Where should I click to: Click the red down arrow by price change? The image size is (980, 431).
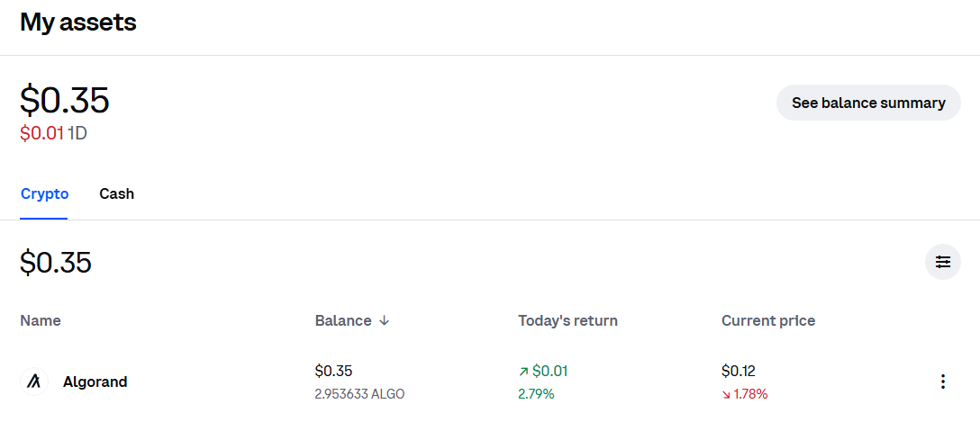point(726,395)
